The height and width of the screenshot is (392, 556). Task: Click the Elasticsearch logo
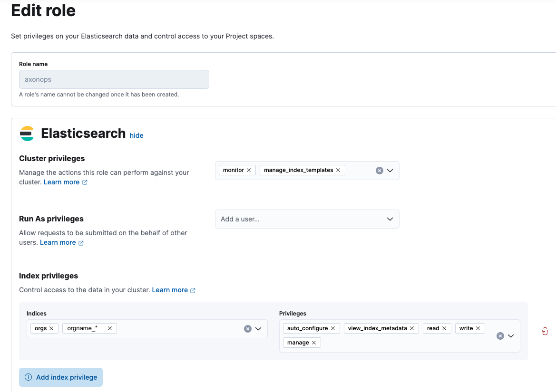click(x=27, y=134)
